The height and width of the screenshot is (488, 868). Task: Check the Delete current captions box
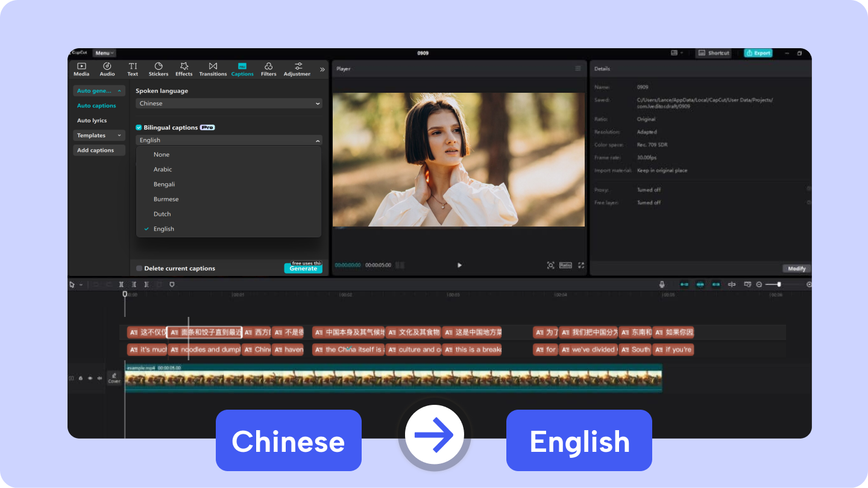click(x=139, y=269)
